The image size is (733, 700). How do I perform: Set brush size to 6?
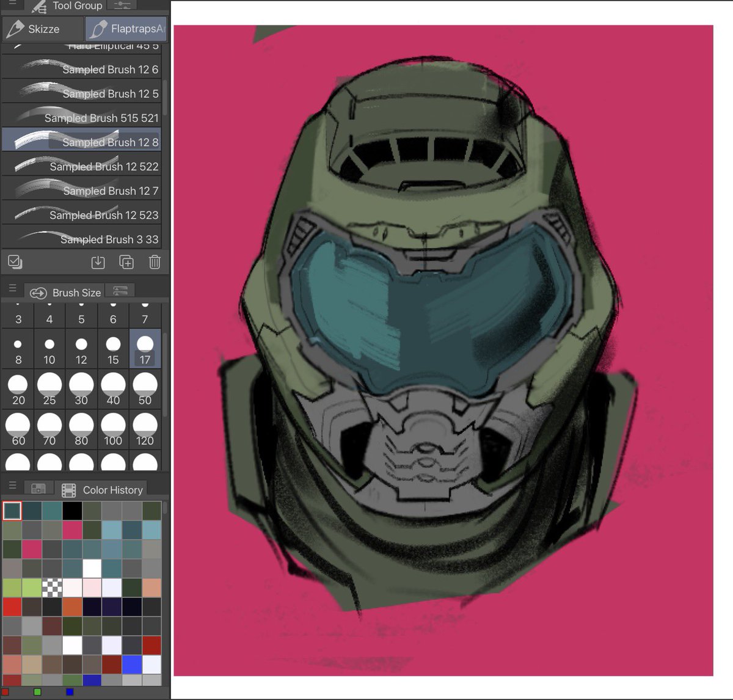[113, 316]
